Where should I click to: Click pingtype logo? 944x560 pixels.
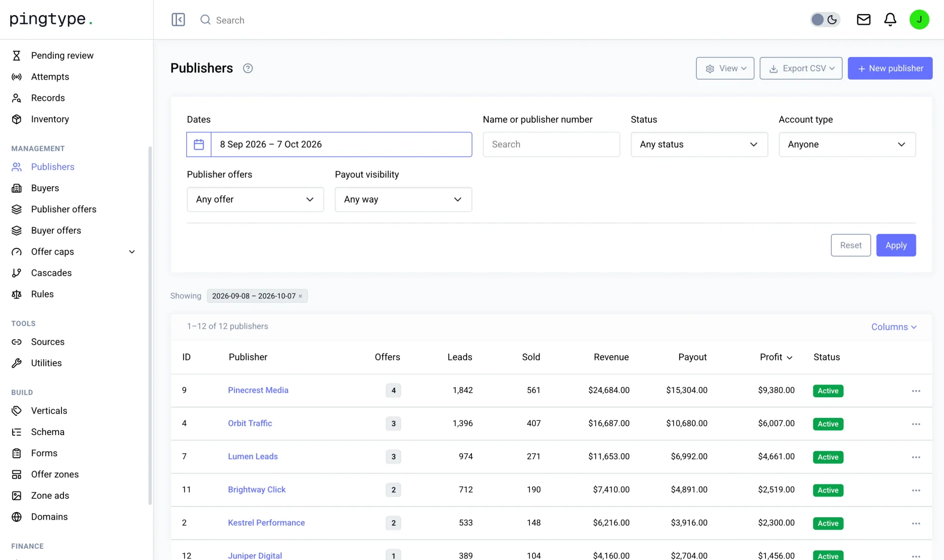(x=51, y=19)
